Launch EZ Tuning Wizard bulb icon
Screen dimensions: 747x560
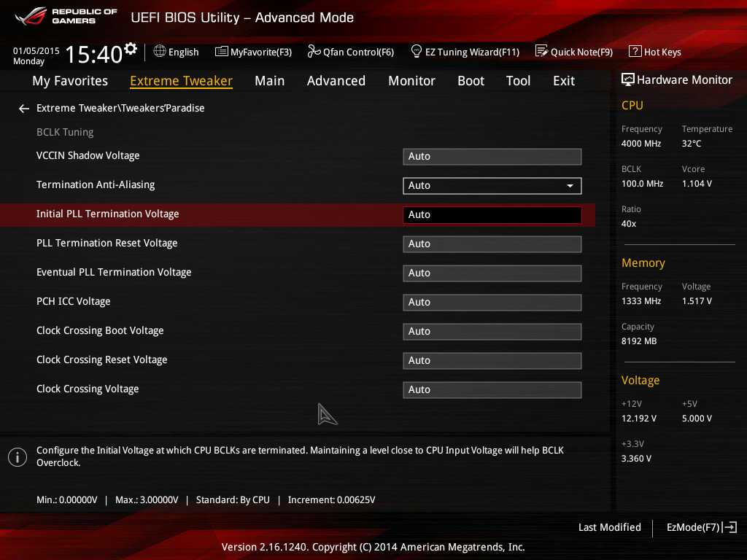pos(417,52)
